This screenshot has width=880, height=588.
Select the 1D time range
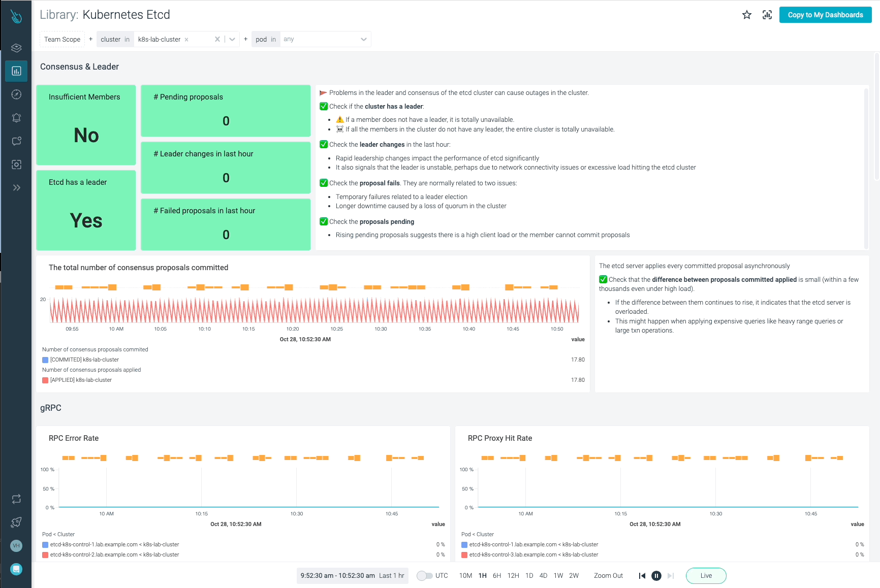[529, 576]
